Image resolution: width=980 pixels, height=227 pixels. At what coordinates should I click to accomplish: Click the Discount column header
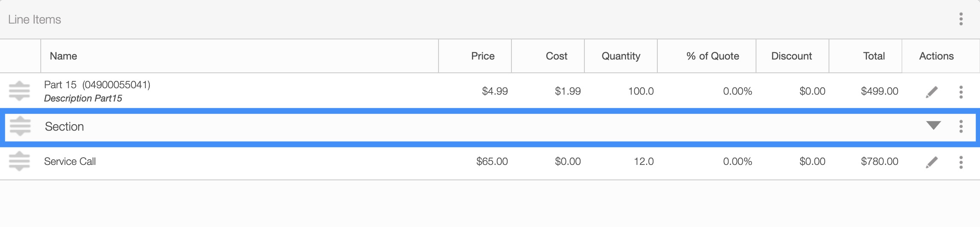pyautogui.click(x=792, y=56)
